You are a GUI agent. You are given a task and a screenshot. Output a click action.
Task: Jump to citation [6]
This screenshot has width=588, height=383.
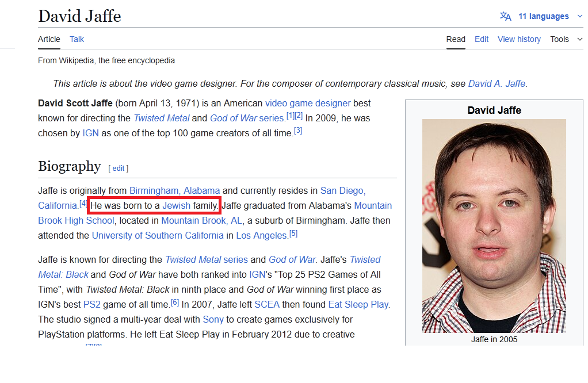(175, 302)
